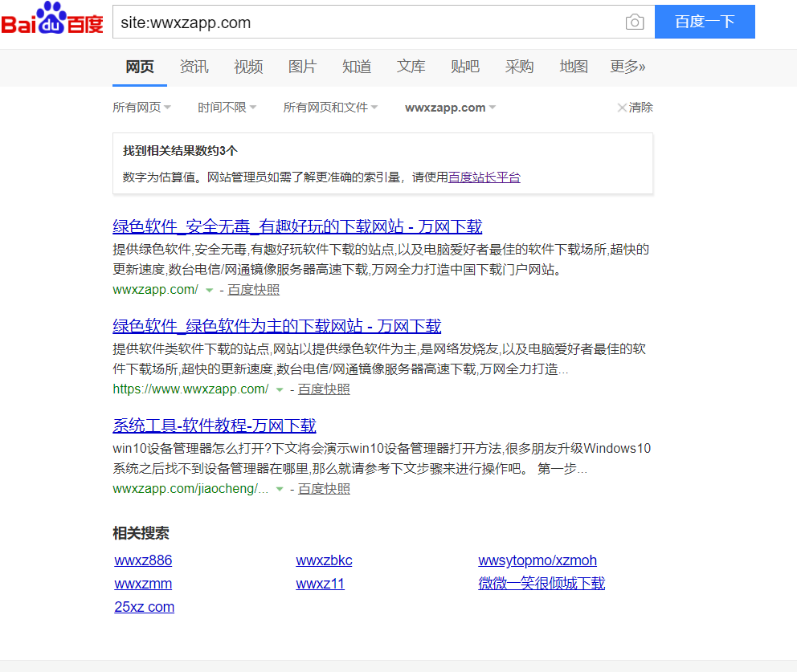Switch to the 资讯 tab
797x672 pixels.
[194, 67]
